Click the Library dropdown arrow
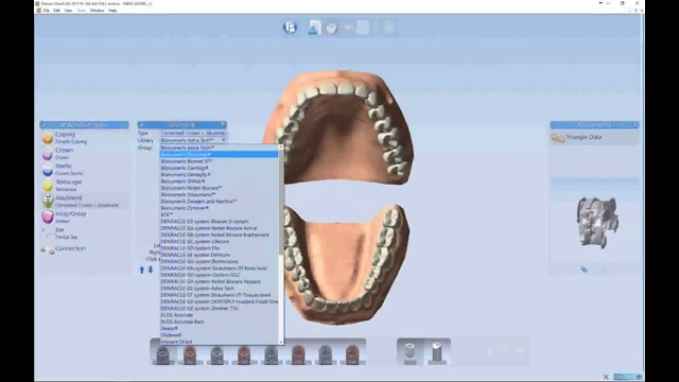This screenshot has width=679, height=382. coord(223,140)
